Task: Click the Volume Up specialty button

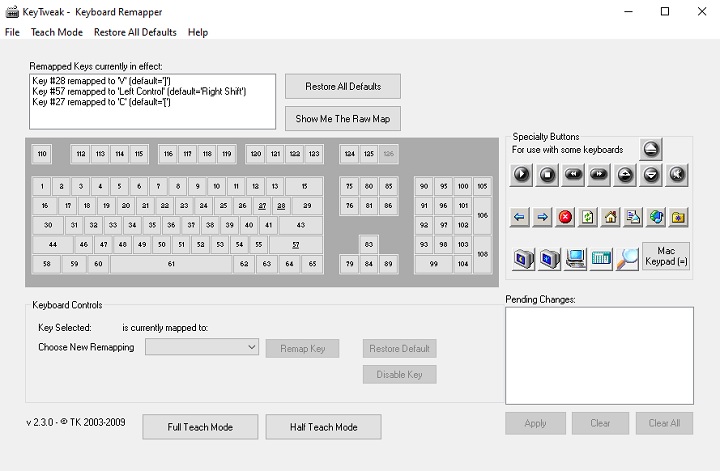Action: [625, 175]
